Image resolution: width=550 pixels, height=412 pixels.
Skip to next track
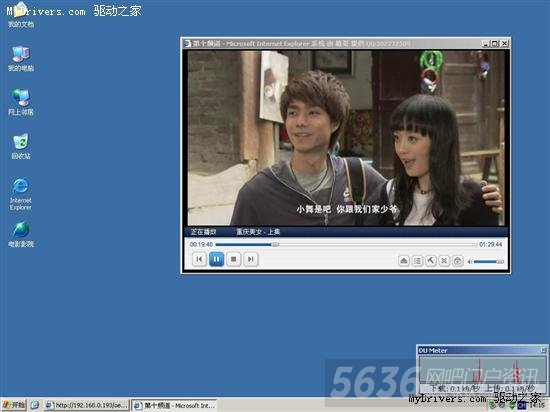[250, 259]
